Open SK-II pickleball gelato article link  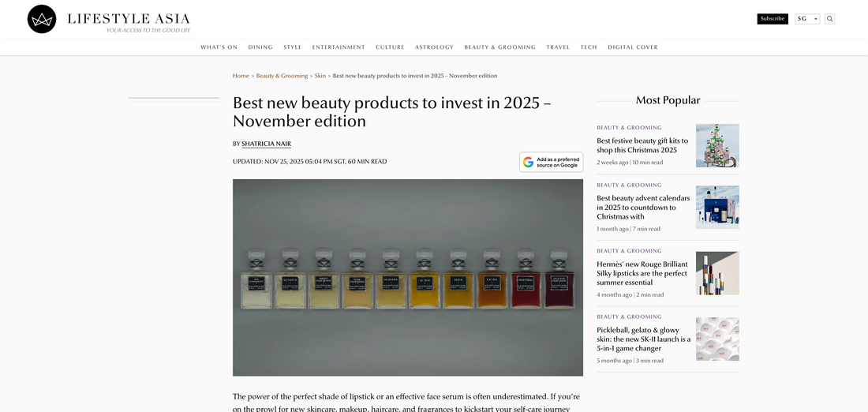click(644, 339)
